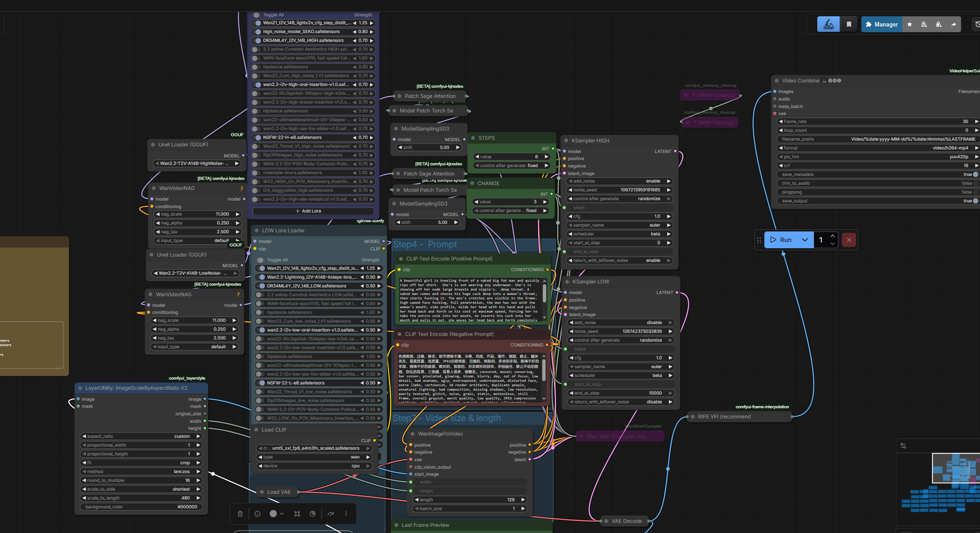The width and height of the screenshot is (980, 533).
Task: Click the Run button
Action: pyautogui.click(x=781, y=240)
